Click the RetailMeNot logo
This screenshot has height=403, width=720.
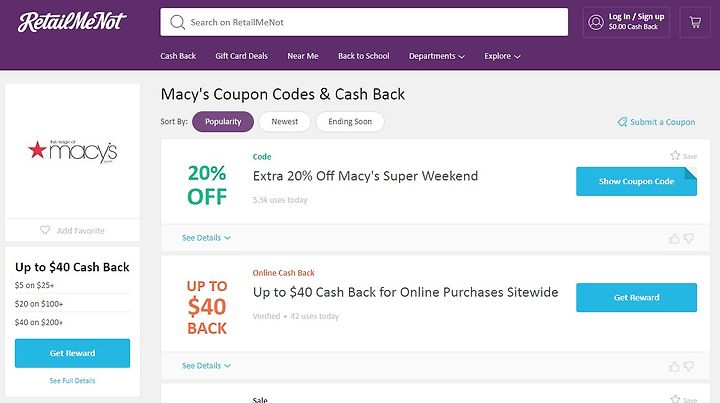(x=72, y=22)
